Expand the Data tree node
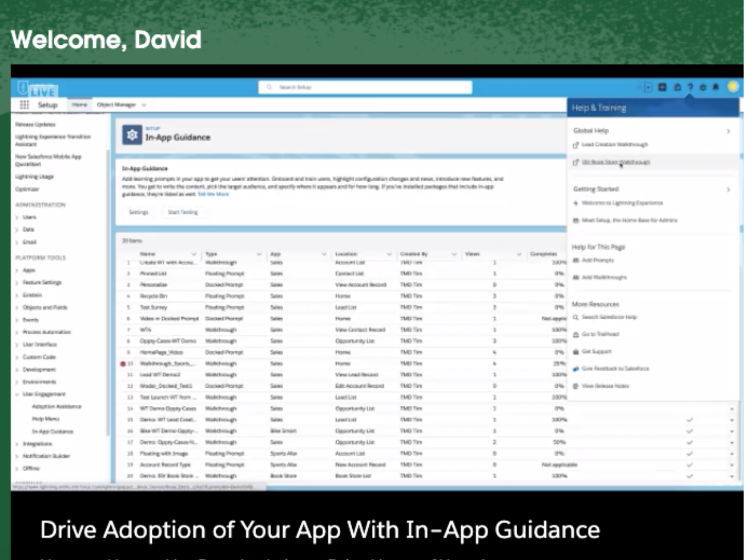The width and height of the screenshot is (746, 560). [x=17, y=230]
